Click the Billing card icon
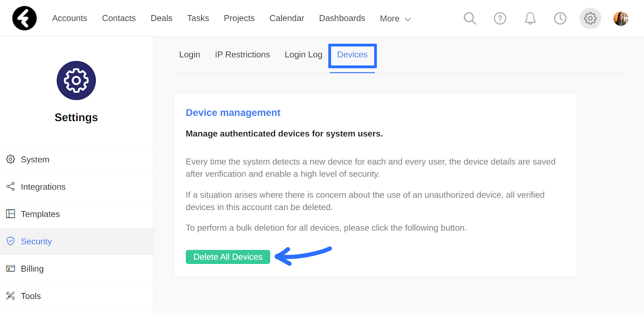The height and width of the screenshot is (315, 644). 10,268
